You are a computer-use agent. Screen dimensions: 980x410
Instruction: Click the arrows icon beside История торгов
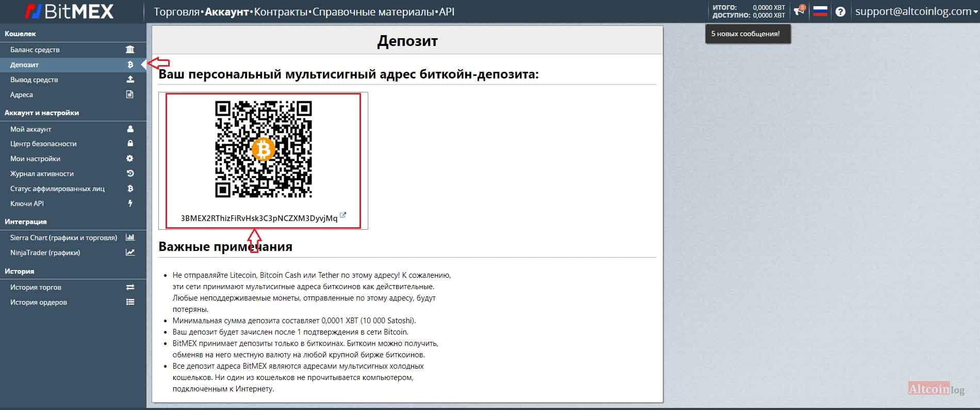130,287
